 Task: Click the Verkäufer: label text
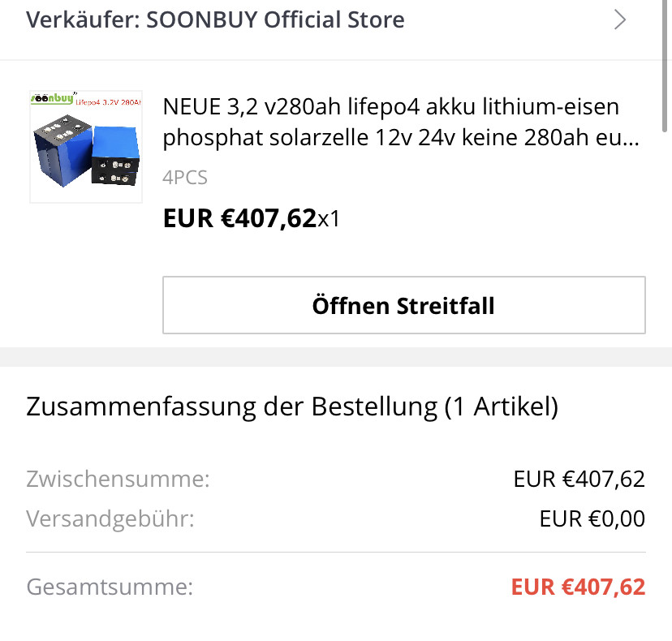pyautogui.click(x=83, y=20)
